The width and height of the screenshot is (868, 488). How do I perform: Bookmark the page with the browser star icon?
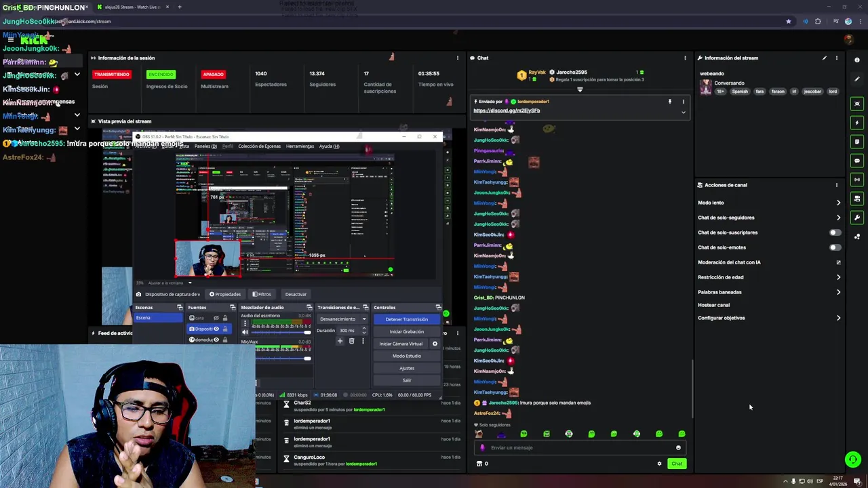click(x=788, y=21)
